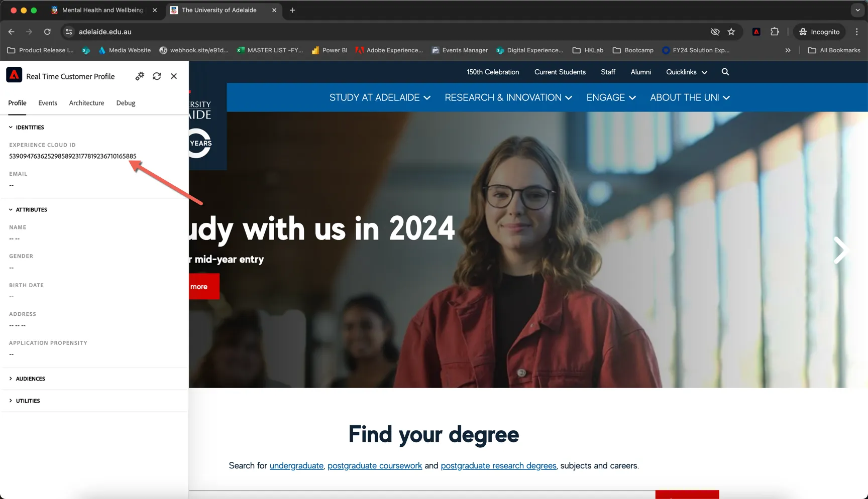Close the Real Time Customer Profile panel
The image size is (868, 499).
pyautogui.click(x=174, y=76)
